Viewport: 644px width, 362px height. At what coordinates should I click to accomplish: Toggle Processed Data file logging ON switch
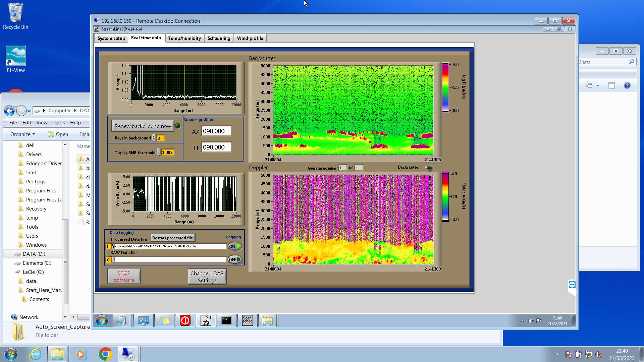[235, 246]
